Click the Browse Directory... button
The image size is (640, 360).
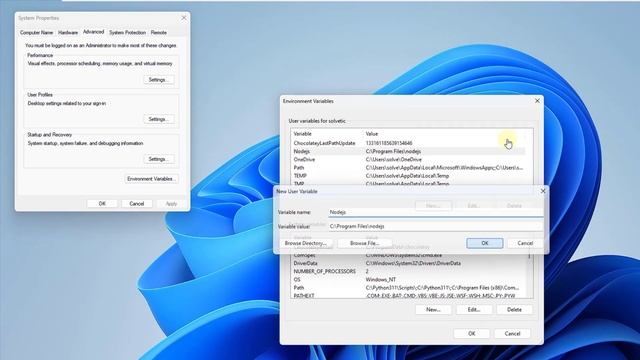click(x=306, y=243)
